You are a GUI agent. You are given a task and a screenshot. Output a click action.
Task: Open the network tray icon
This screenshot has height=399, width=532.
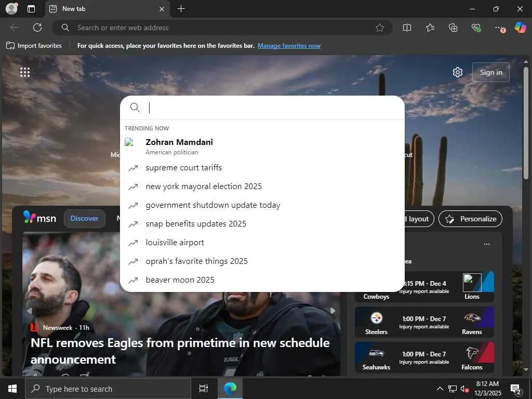453,389
